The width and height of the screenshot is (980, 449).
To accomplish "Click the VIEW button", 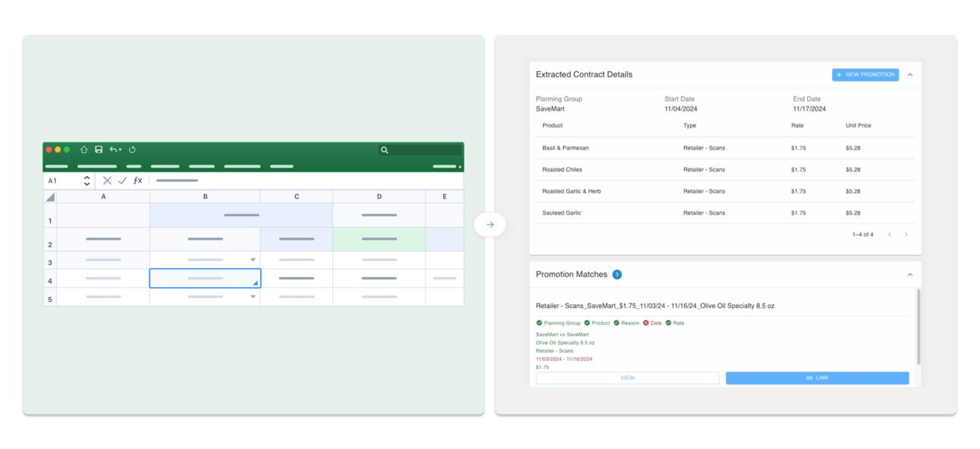I will coord(627,378).
